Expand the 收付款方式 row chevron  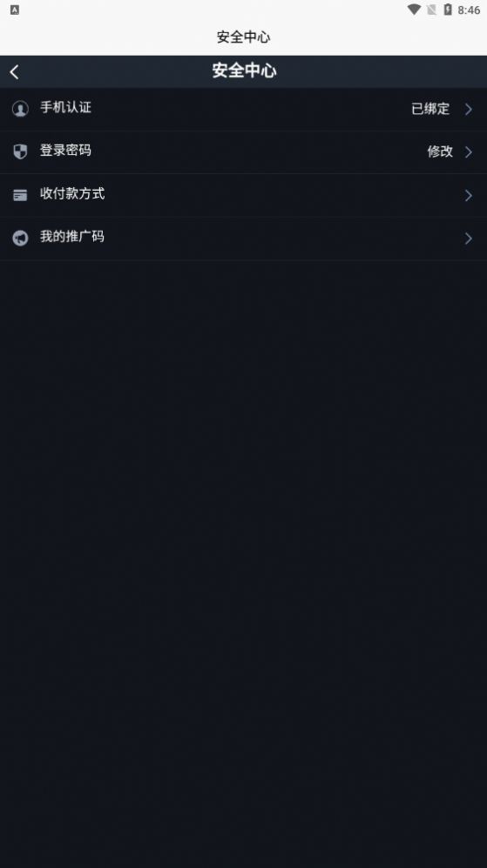coord(469,195)
